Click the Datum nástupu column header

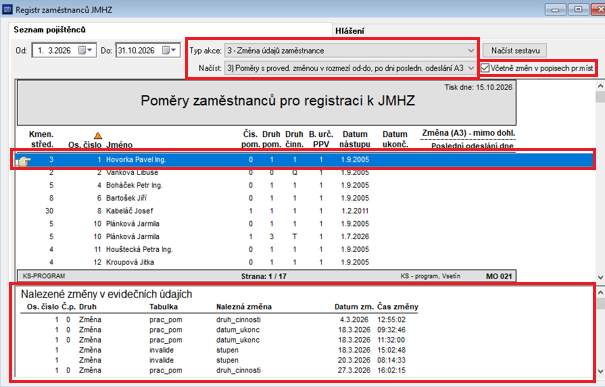[355, 139]
